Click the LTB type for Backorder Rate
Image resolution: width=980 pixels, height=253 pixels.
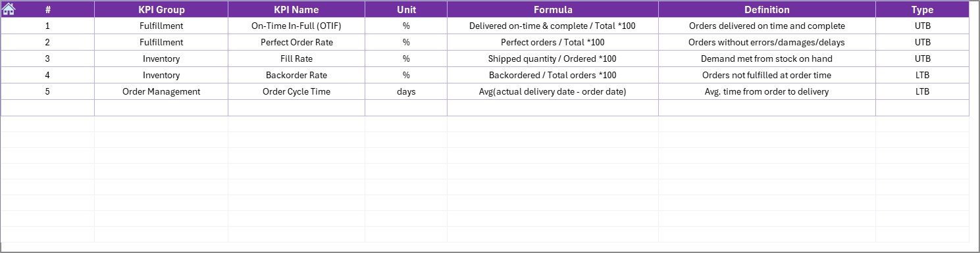coord(922,75)
